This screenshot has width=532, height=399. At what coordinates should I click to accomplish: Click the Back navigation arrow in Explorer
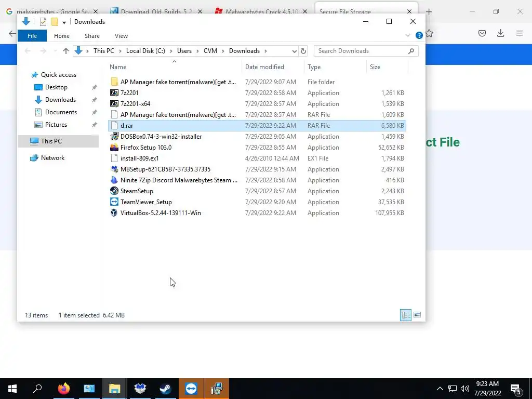(28, 51)
